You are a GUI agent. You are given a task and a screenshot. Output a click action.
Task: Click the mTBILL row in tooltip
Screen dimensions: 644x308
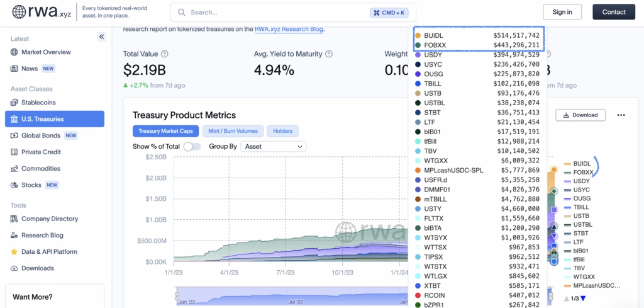pyautogui.click(x=478, y=199)
